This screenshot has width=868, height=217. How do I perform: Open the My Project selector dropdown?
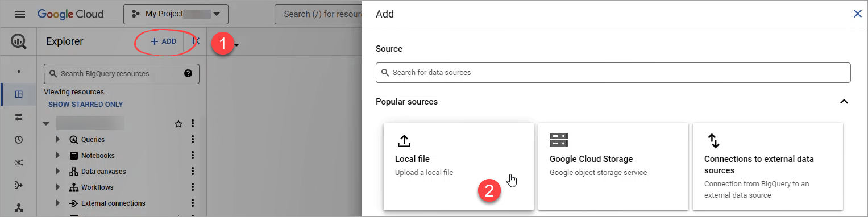click(176, 14)
